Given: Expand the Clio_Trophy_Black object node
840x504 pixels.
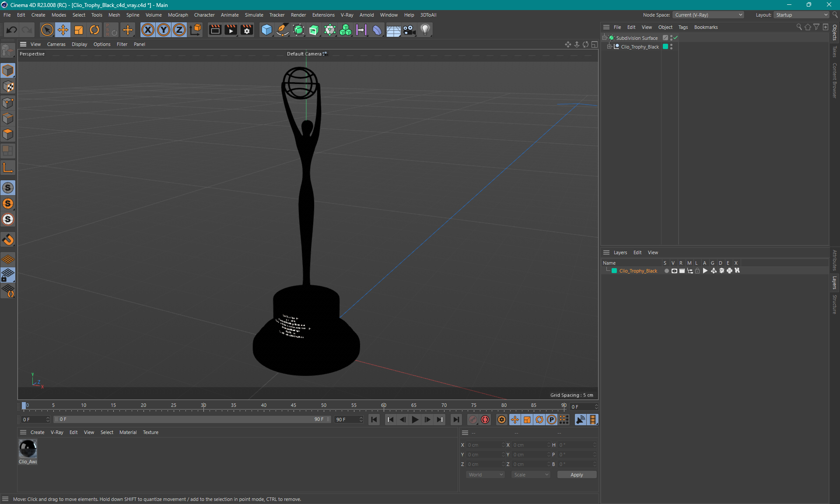Looking at the screenshot, I should point(609,47).
